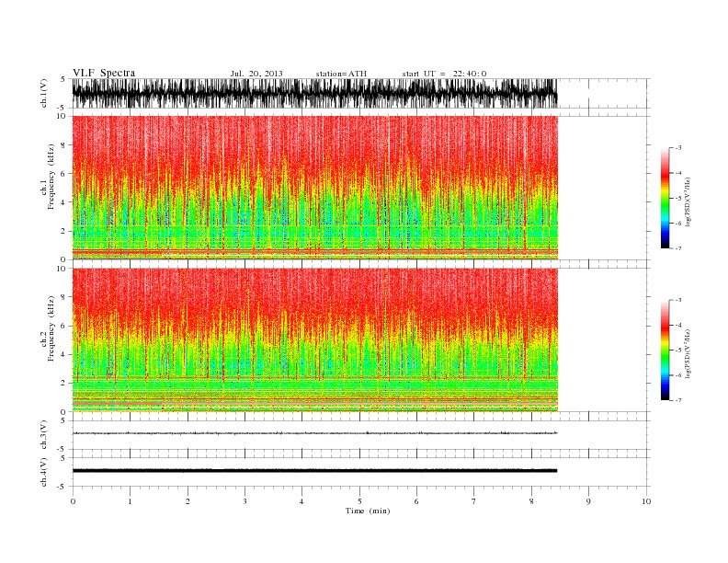Click the 'ch.1(V)' waveform axis label
This screenshot has height=563, width=728.
click(x=44, y=93)
